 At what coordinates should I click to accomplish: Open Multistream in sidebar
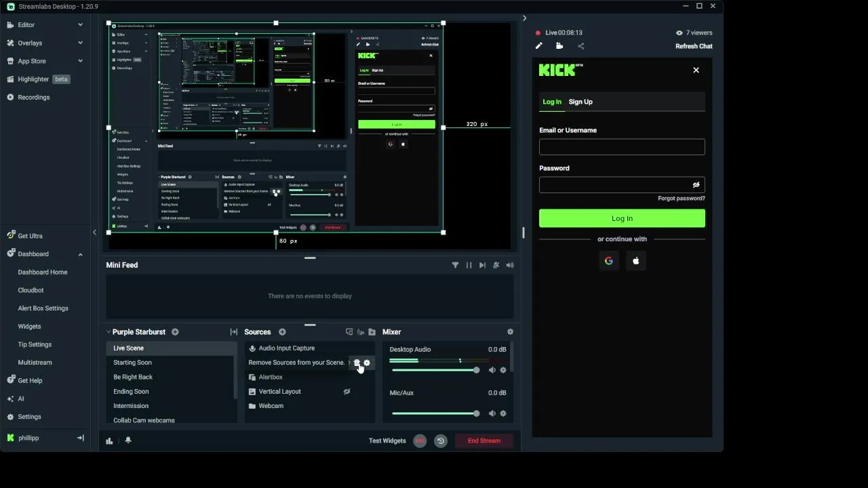point(35,363)
